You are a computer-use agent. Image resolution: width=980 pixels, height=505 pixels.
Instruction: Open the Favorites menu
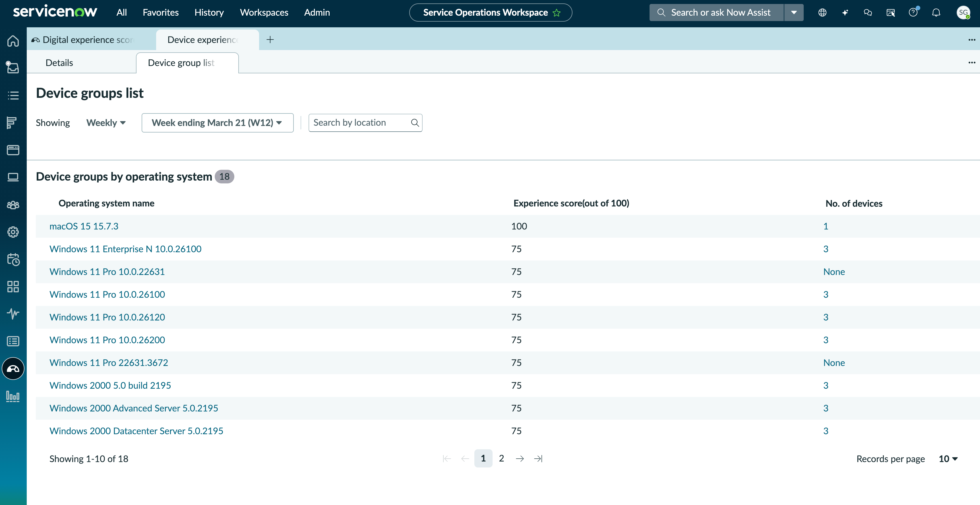161,13
